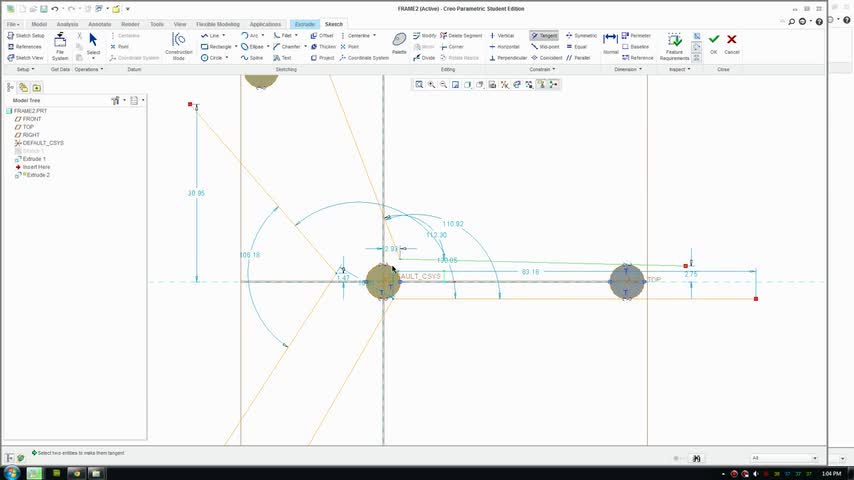Screen dimensions: 854x480
Task: Apply the Horizontal constraint
Action: pyautogui.click(x=504, y=47)
